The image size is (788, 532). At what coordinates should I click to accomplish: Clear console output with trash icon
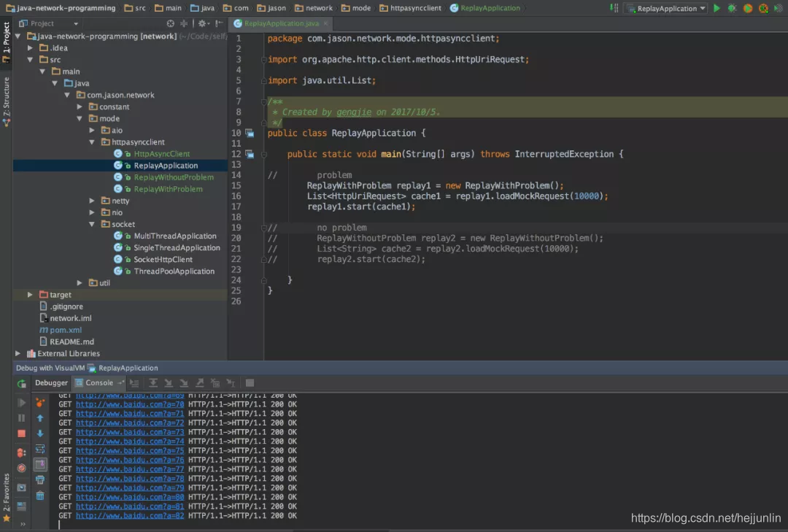click(x=40, y=496)
